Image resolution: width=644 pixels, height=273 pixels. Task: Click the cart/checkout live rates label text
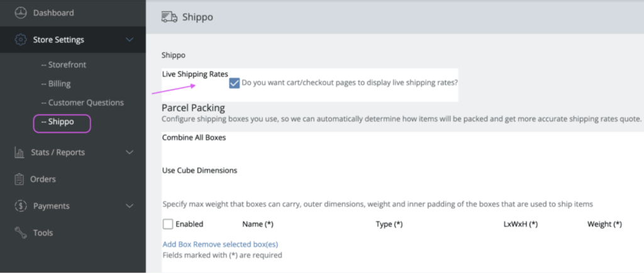349,82
